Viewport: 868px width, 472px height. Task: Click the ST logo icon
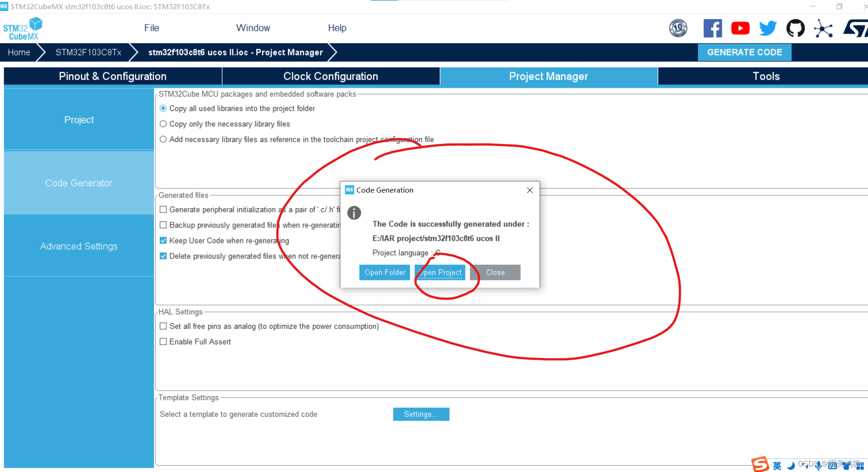coord(856,28)
